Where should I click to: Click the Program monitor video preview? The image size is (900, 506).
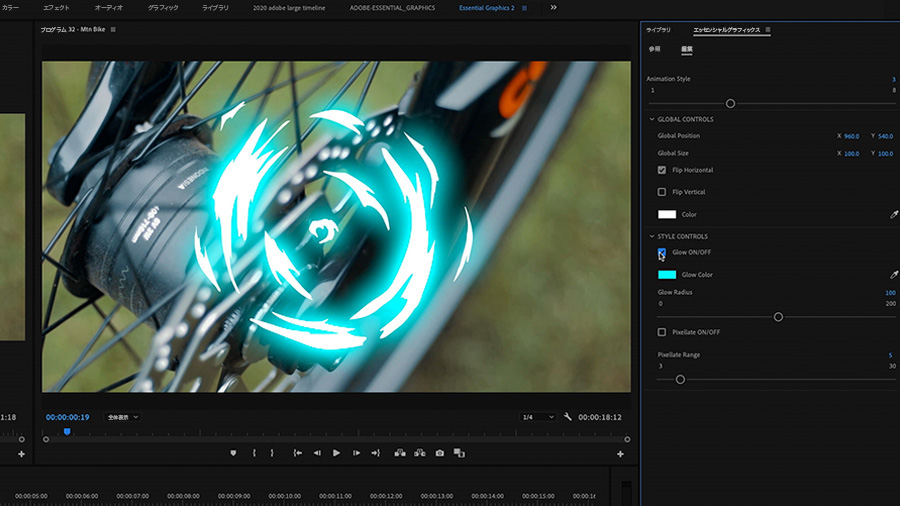coord(336,227)
